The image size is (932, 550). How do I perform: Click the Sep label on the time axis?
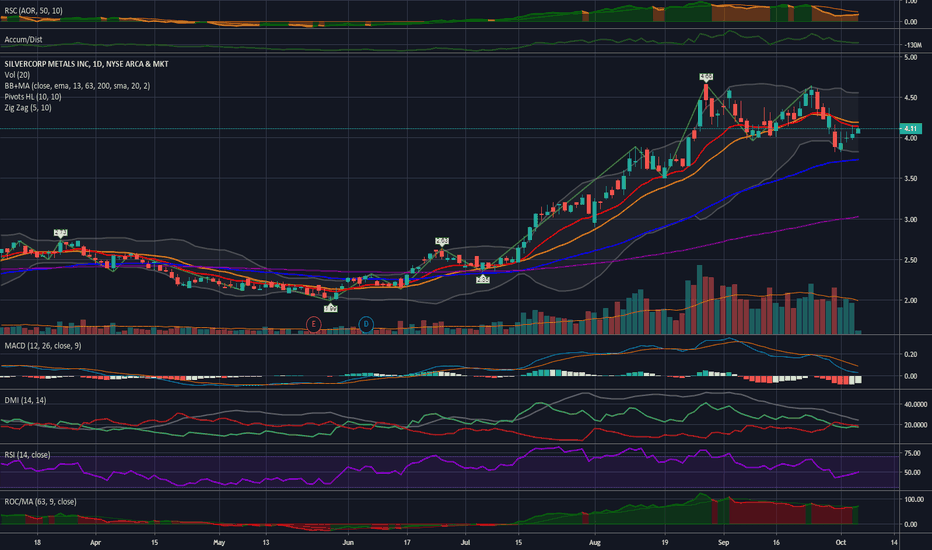click(723, 542)
